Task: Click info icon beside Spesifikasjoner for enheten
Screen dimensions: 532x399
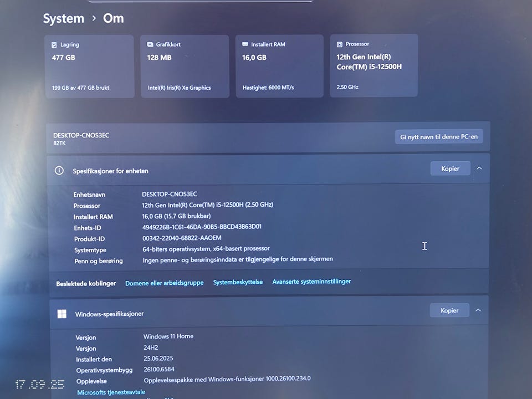Action: 59,171
